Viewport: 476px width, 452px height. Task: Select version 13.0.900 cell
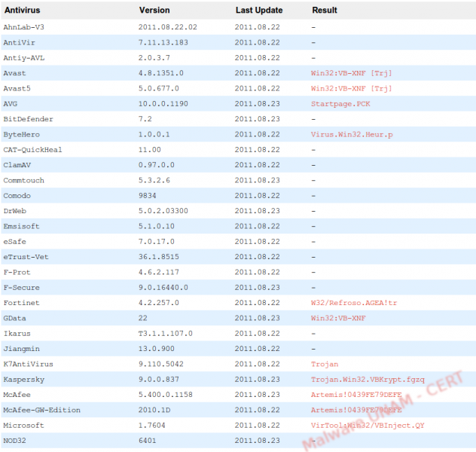[x=157, y=349]
